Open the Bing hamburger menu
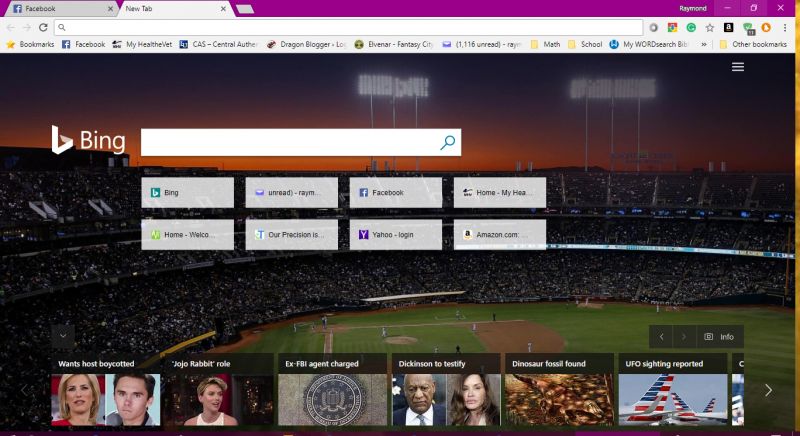 (738, 67)
